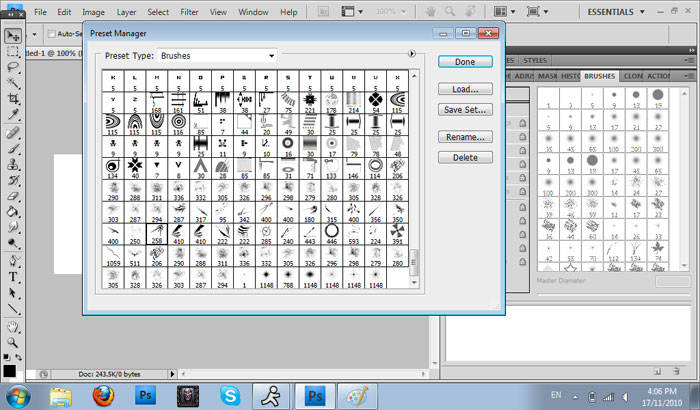
Task: Select the Lasso tool
Action: 13,67
